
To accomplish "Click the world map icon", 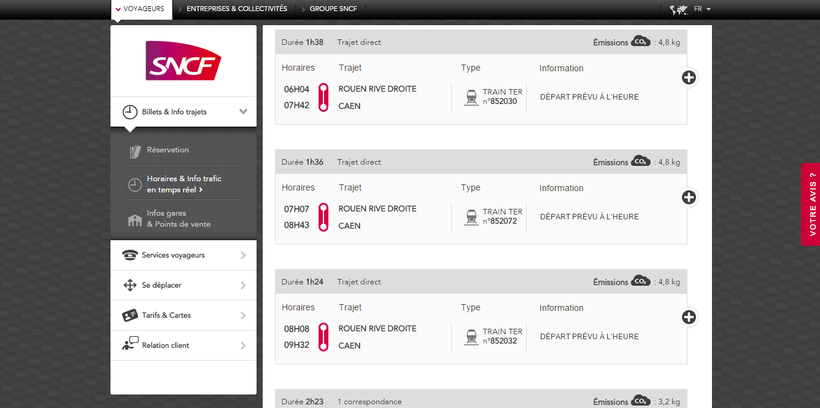I will click(x=681, y=9).
